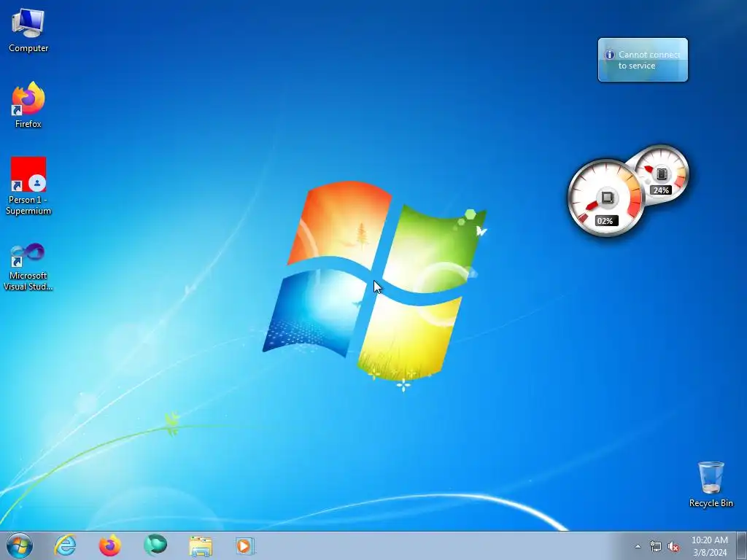The width and height of the screenshot is (747, 560).
Task: Click the muted volume tray icon
Action: 673,547
